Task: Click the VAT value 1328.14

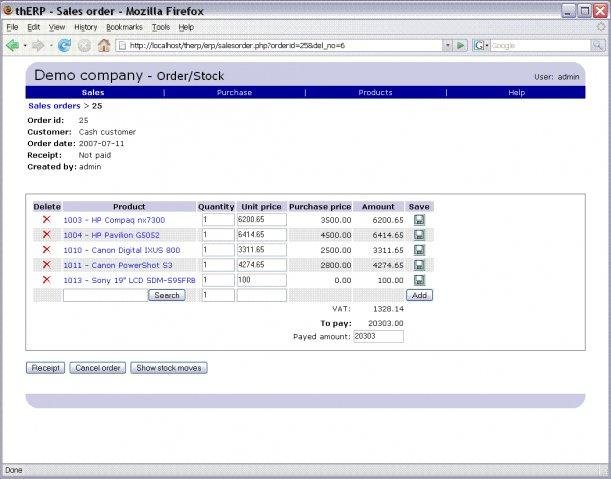Action: (388, 309)
